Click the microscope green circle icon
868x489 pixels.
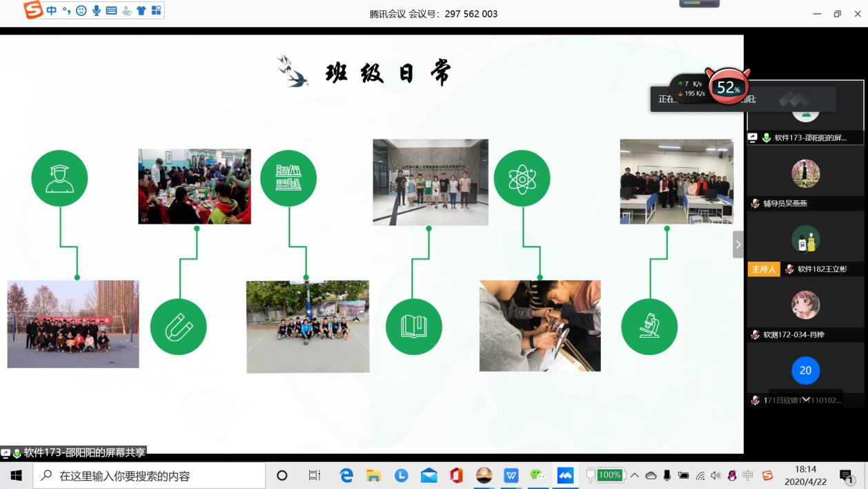649,327
